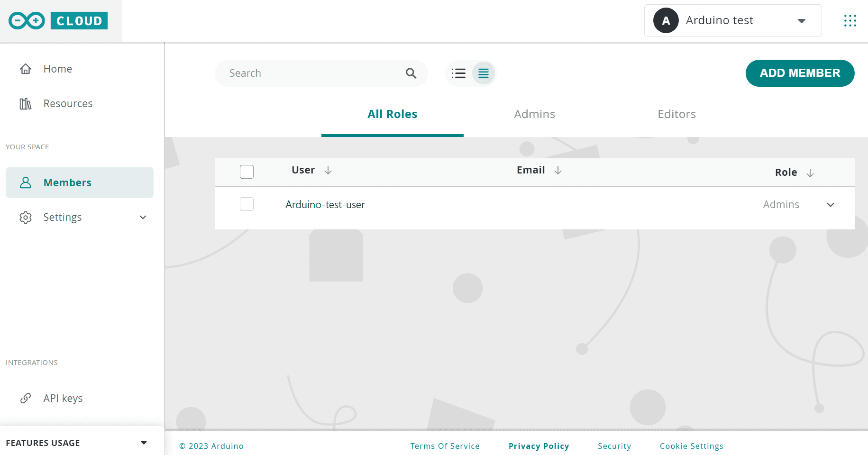868x455 pixels.
Task: Sort members by User column arrow
Action: tap(328, 171)
